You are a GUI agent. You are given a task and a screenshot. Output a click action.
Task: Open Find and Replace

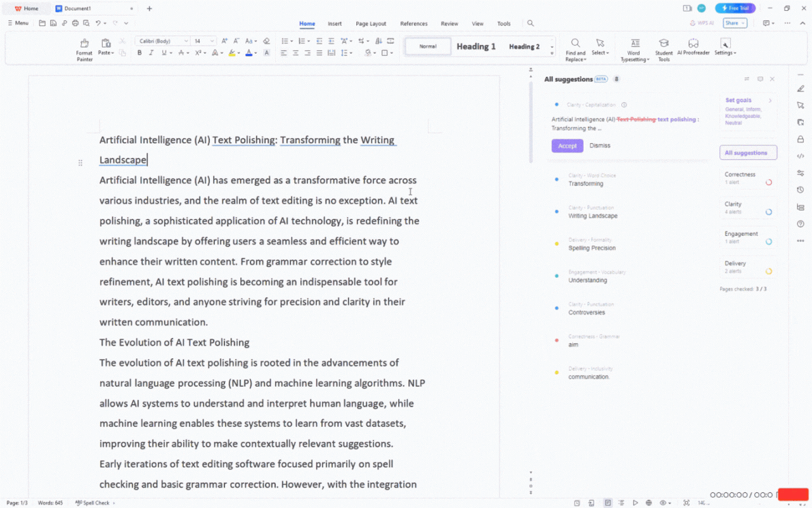575,46
